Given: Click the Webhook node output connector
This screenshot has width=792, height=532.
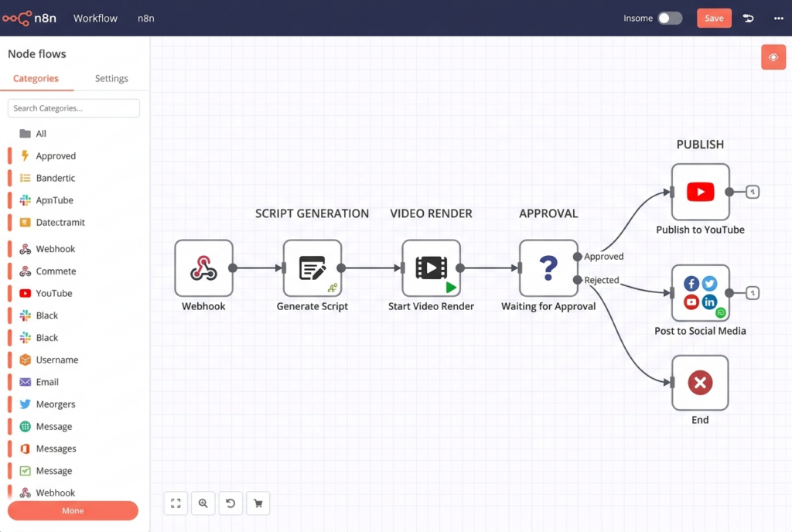Looking at the screenshot, I should point(233,268).
